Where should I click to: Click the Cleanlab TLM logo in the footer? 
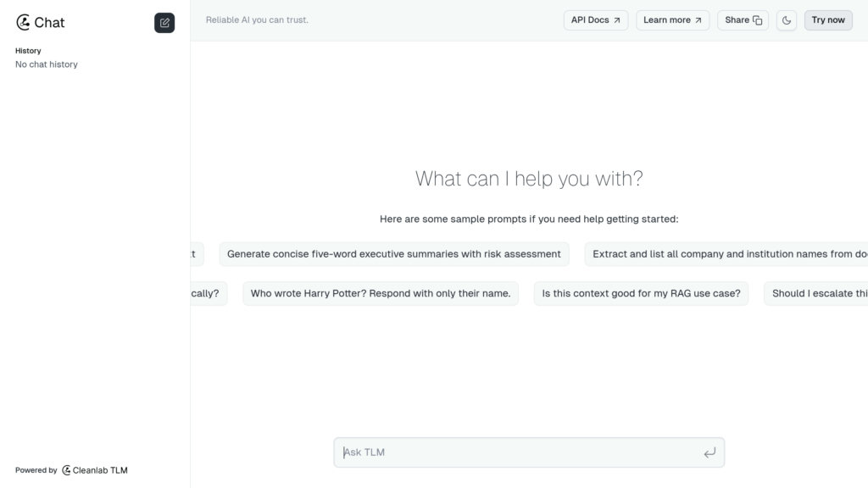[66, 470]
